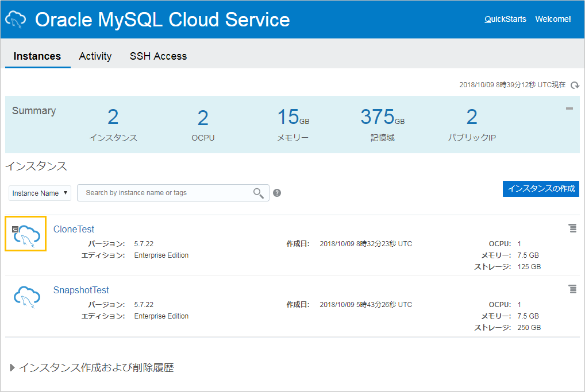Viewport: 585px width, 392px height.
Task: Click the Oracle MySQL Cloud Service title
Action: [162, 20]
